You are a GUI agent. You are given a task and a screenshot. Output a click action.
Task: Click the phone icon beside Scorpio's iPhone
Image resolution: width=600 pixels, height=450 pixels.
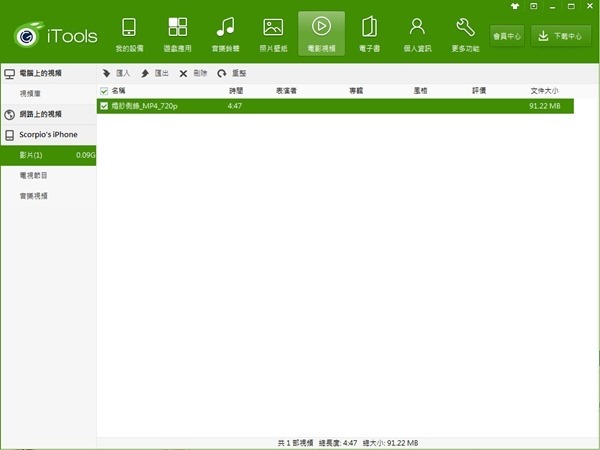[10, 135]
